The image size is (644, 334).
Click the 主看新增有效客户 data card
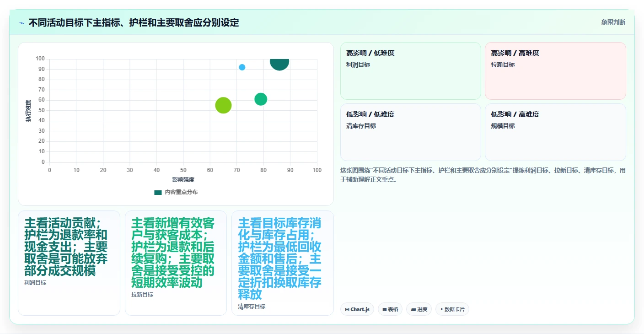tap(176, 263)
